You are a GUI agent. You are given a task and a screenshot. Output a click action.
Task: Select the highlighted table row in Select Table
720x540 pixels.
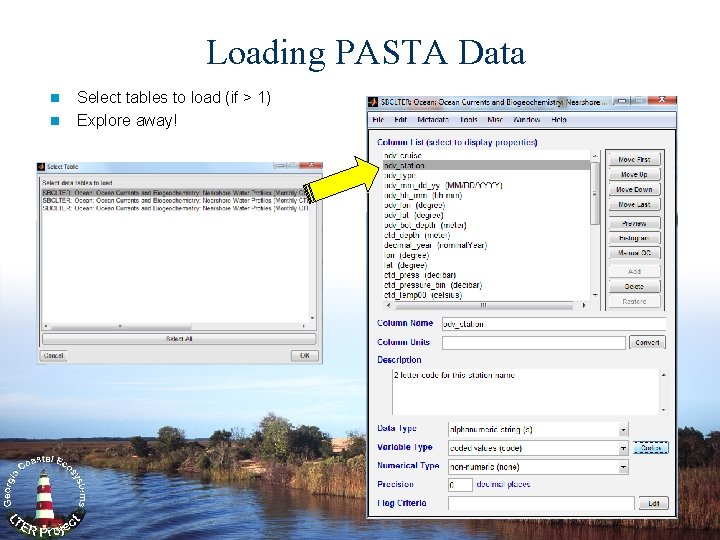pos(176,193)
